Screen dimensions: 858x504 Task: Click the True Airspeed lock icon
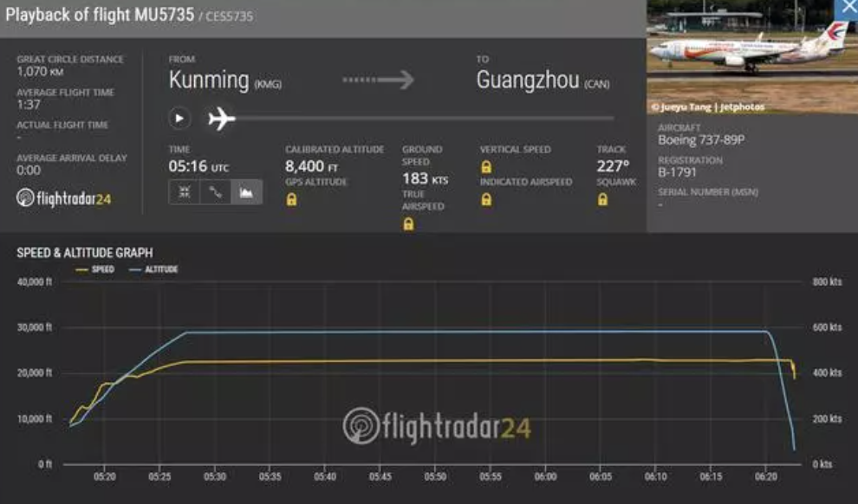(x=408, y=223)
